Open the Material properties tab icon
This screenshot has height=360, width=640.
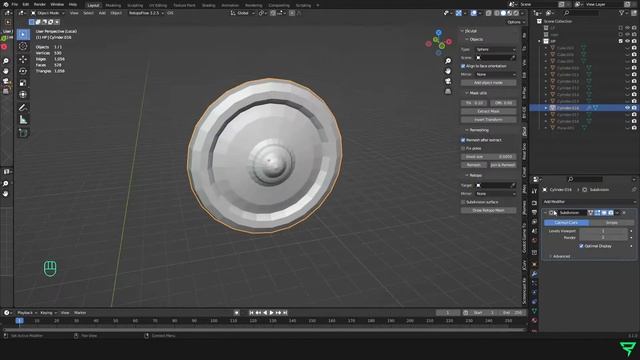click(534, 320)
